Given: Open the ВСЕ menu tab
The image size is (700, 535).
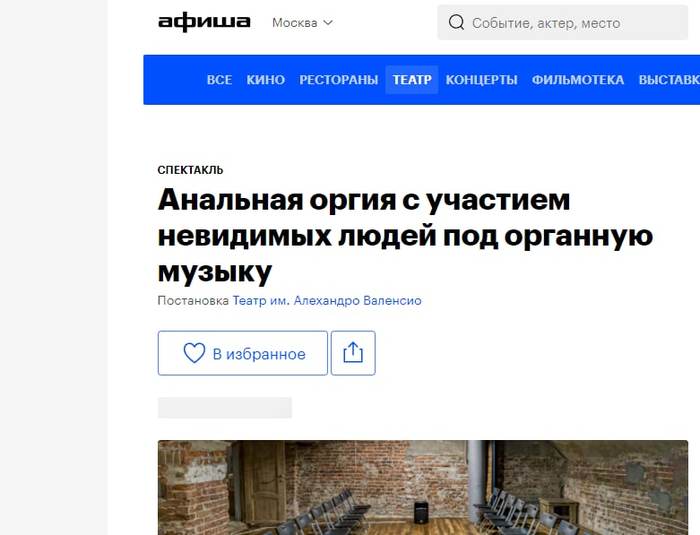Looking at the screenshot, I should tap(219, 79).
